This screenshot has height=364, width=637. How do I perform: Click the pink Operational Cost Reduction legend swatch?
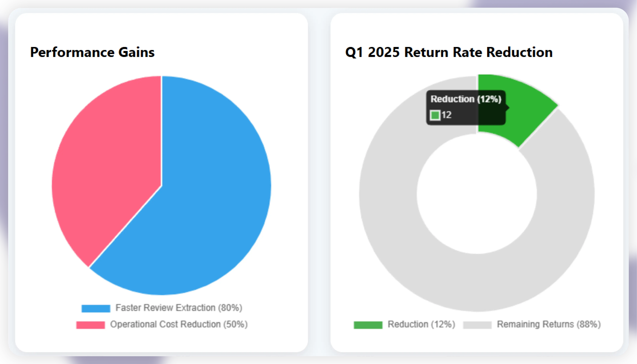[x=91, y=325]
